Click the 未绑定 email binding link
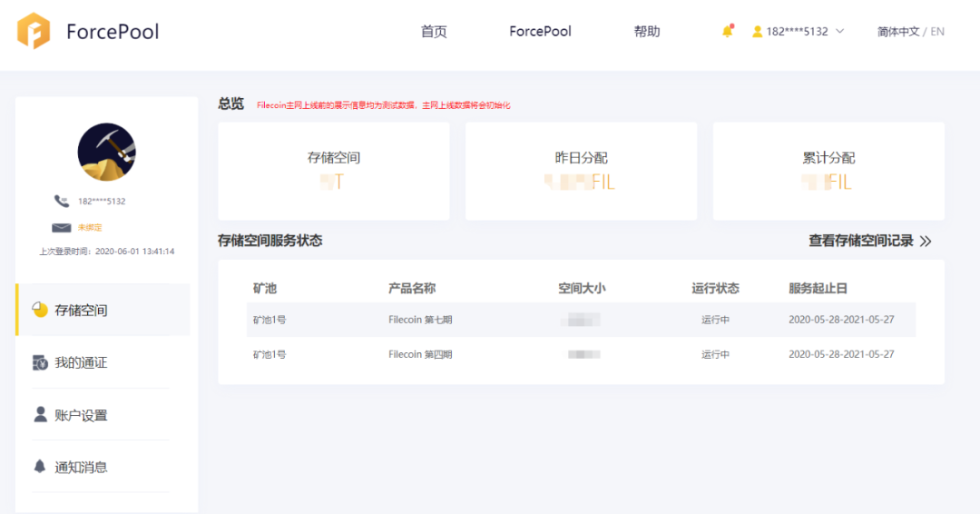Viewport: 980px width, 514px height. coord(90,228)
